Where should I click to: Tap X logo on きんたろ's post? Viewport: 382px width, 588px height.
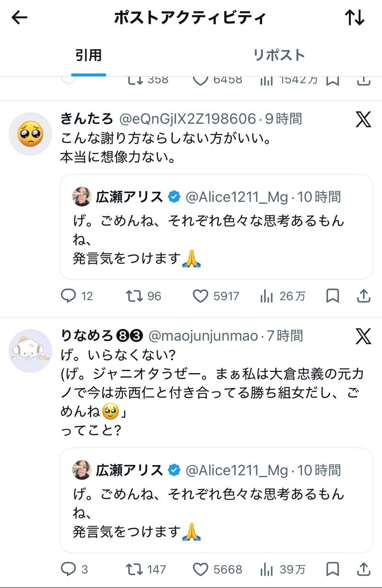tap(363, 120)
